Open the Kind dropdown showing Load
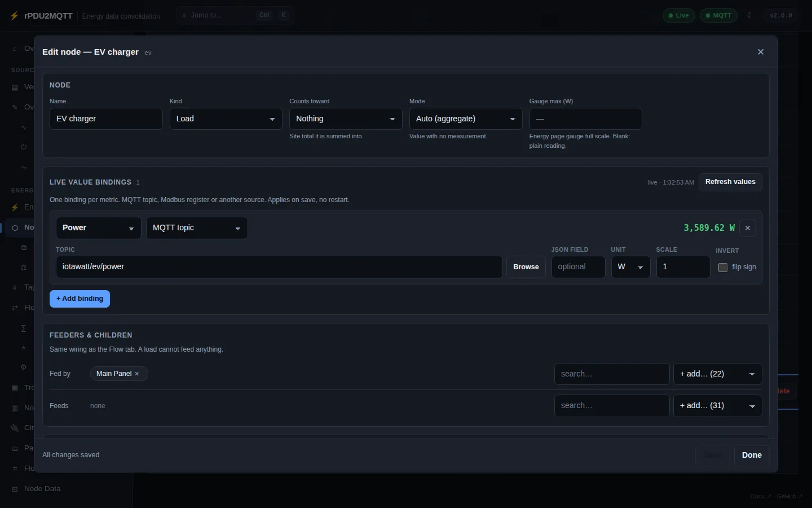812x508 pixels. click(226, 119)
